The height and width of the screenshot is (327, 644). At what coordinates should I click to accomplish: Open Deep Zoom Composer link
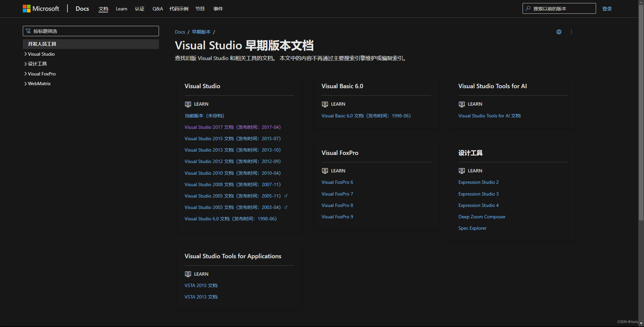[482, 217]
